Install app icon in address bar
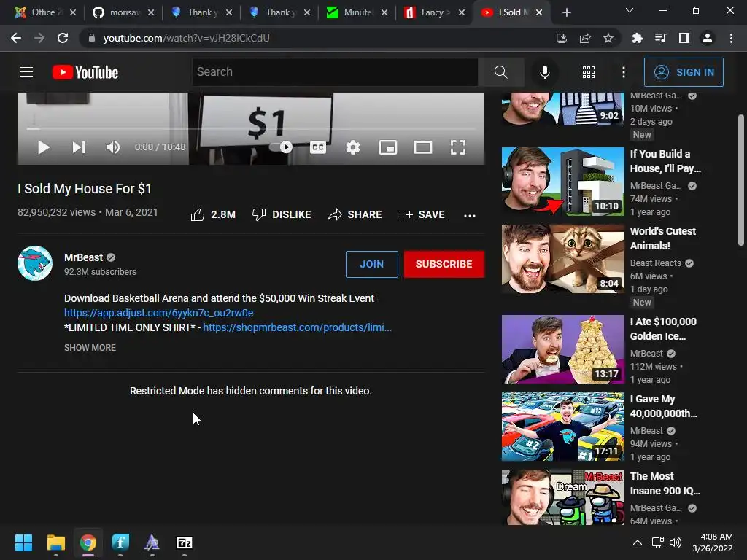The height and width of the screenshot is (560, 747). [x=562, y=38]
